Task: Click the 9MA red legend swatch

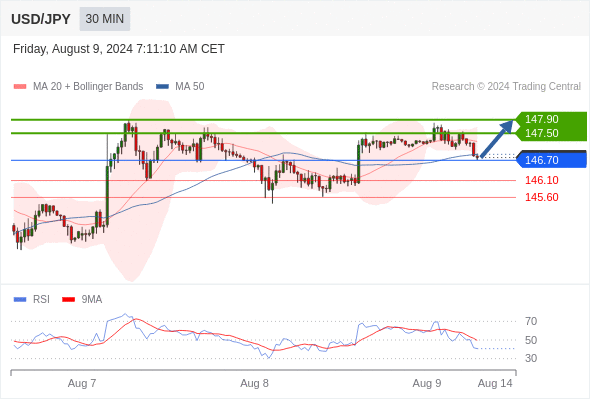Action: point(68,300)
